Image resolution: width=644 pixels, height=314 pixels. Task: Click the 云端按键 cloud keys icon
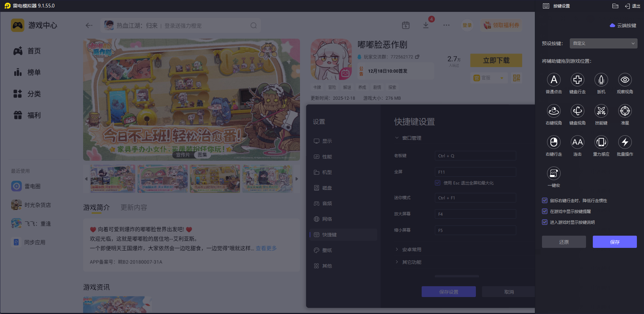[612, 25]
